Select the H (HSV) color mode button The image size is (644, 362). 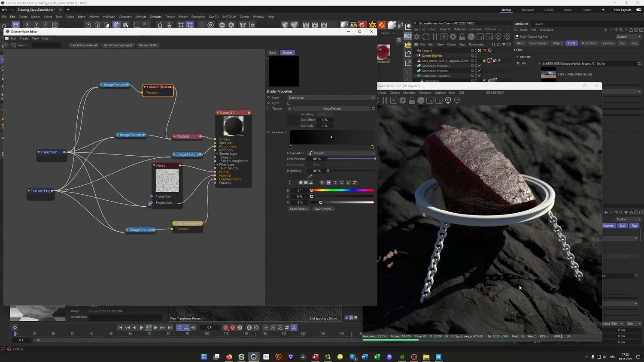pyautogui.click(x=329, y=183)
